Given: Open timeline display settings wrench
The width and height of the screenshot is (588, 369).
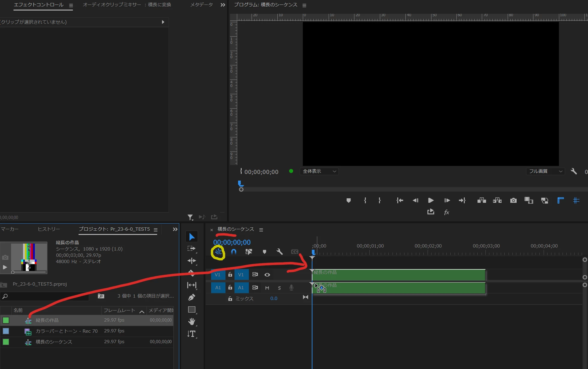Looking at the screenshot, I should (279, 252).
